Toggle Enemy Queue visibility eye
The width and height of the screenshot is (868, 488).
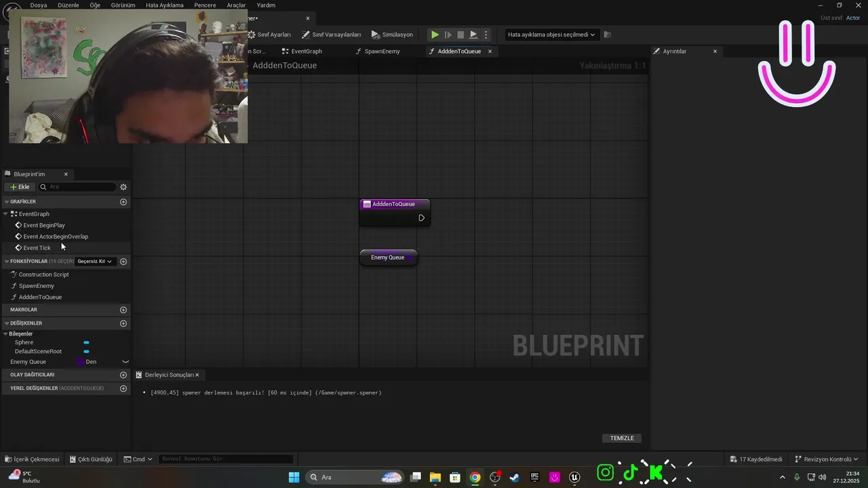(x=125, y=362)
